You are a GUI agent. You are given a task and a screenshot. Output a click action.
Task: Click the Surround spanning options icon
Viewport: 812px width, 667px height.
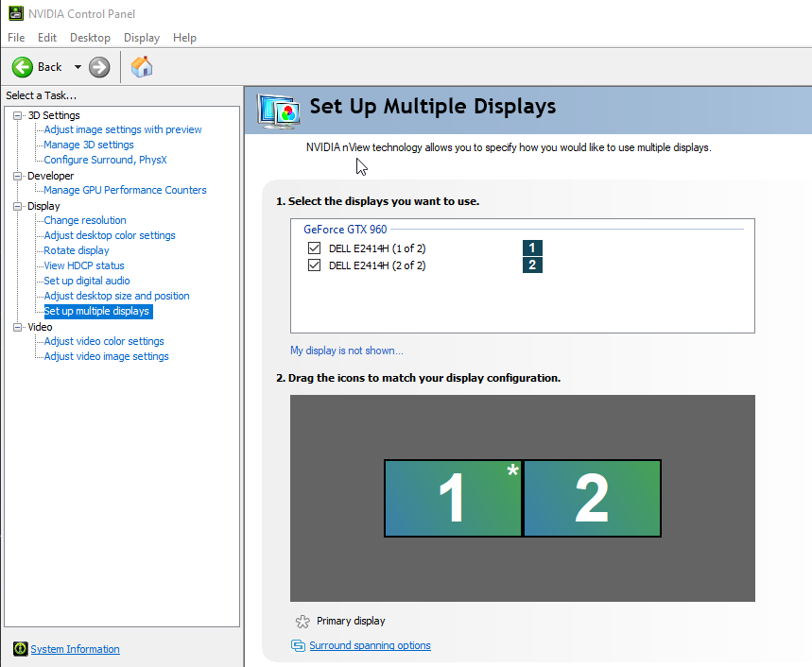298,645
